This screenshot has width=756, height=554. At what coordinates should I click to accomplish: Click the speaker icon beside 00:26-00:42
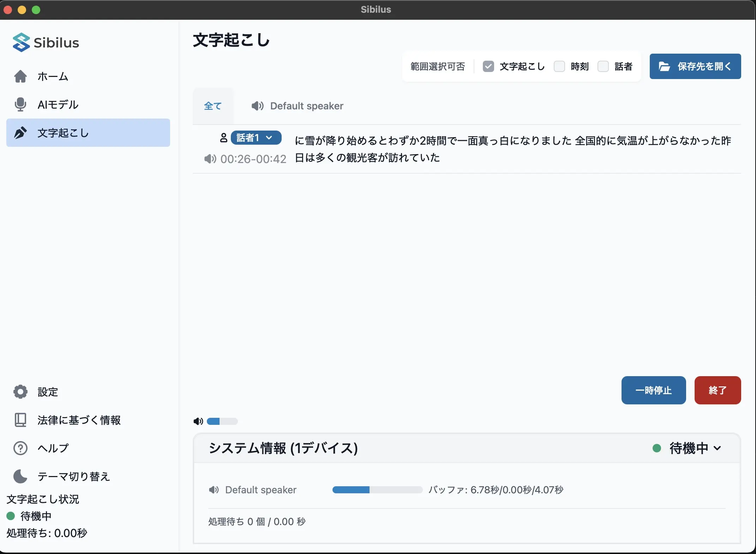pos(210,159)
